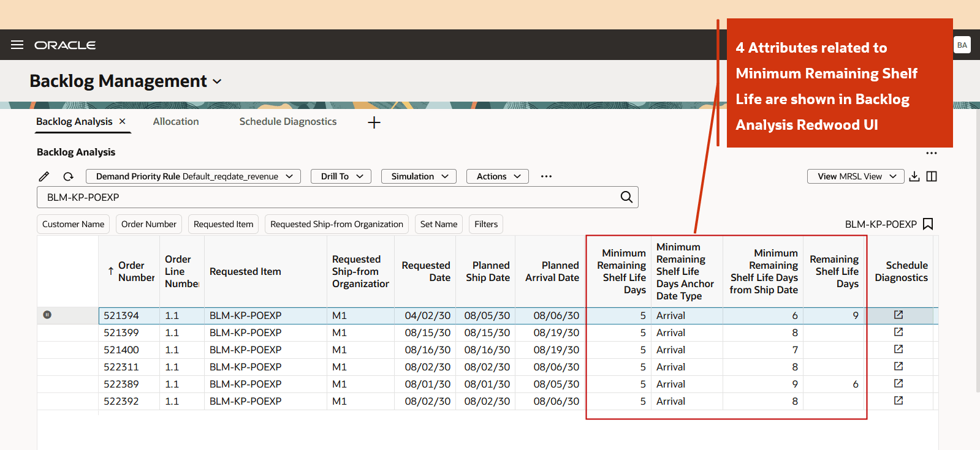The width and height of the screenshot is (980, 450).
Task: Open the BA user avatar menu
Action: click(x=962, y=45)
